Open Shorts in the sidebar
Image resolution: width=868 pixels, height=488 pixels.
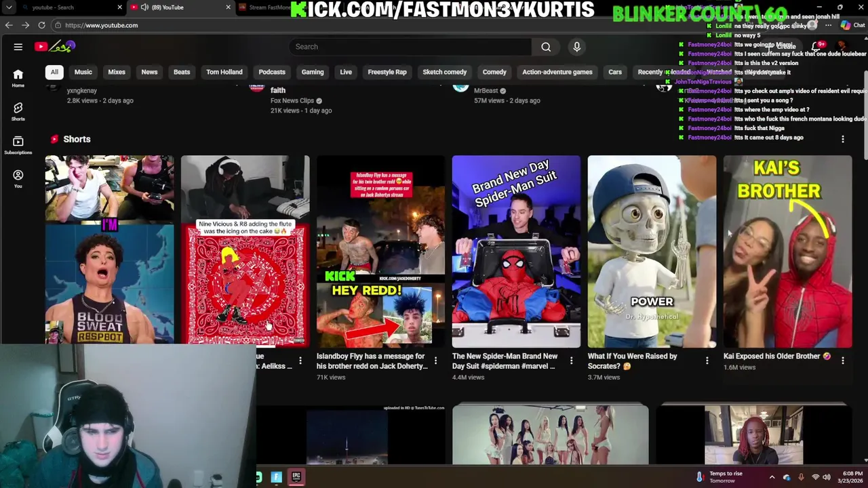coord(18,112)
